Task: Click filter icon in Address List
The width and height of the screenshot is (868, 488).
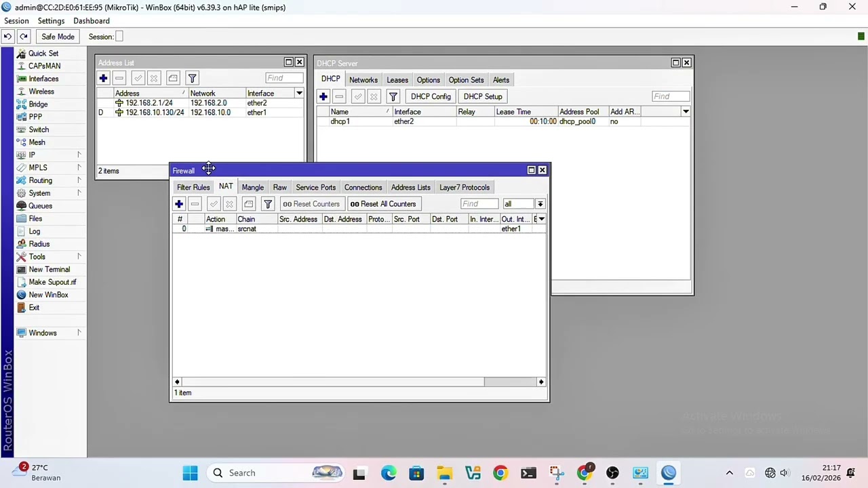Action: point(192,79)
